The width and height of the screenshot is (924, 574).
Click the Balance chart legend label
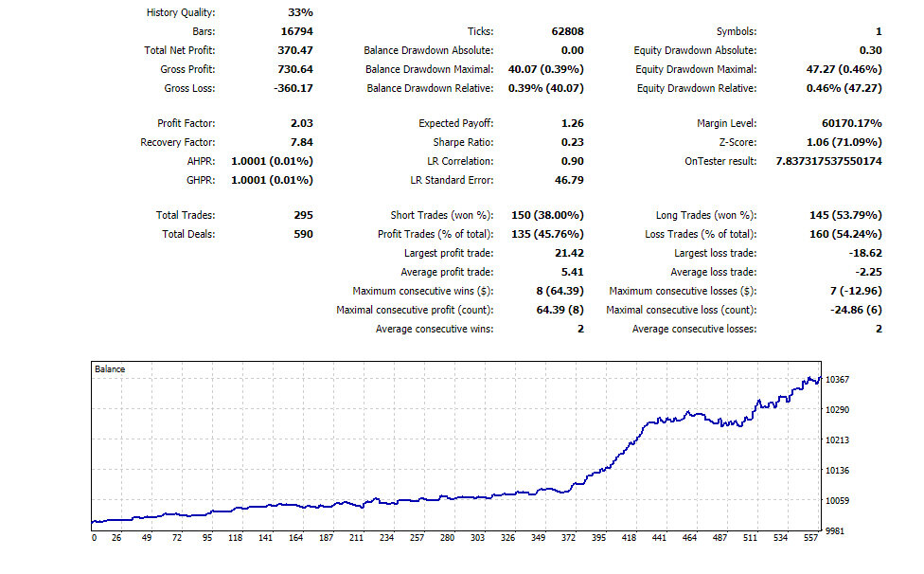[x=110, y=368]
